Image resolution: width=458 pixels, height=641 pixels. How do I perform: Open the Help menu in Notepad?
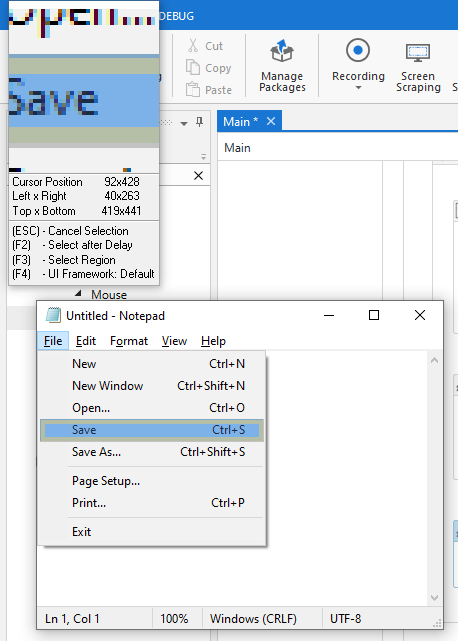(x=213, y=341)
